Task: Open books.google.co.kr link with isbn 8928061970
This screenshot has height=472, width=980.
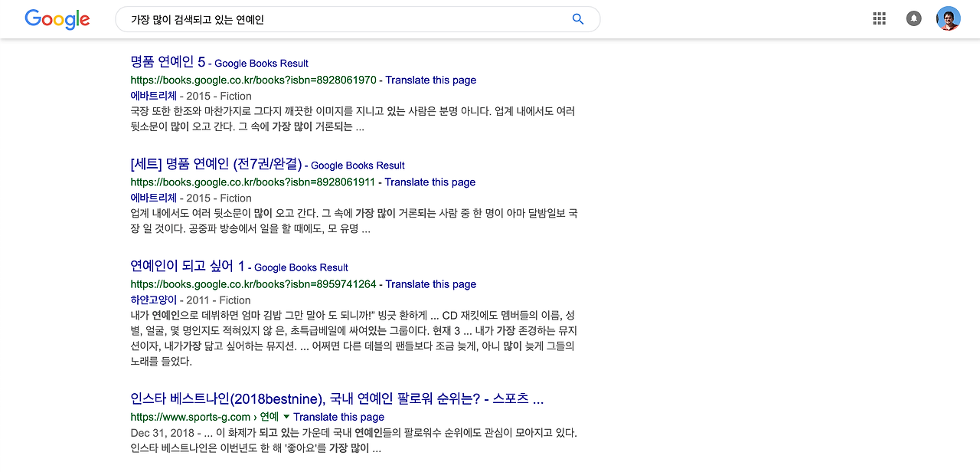Action: [253, 80]
